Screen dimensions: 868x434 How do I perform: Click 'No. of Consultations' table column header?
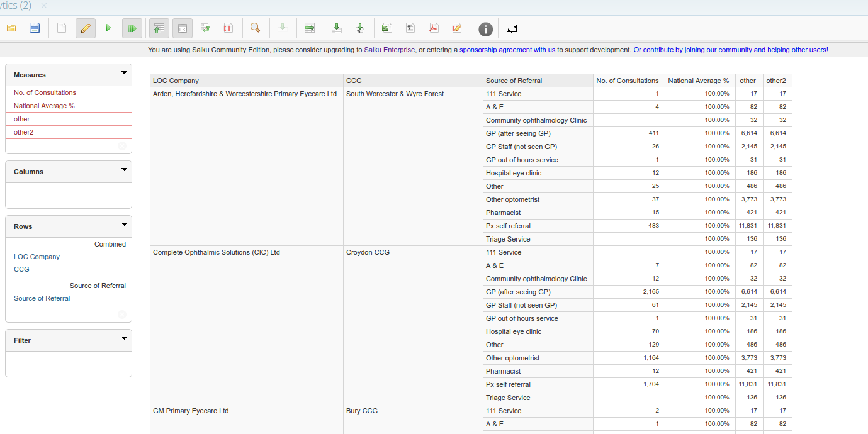coord(629,81)
